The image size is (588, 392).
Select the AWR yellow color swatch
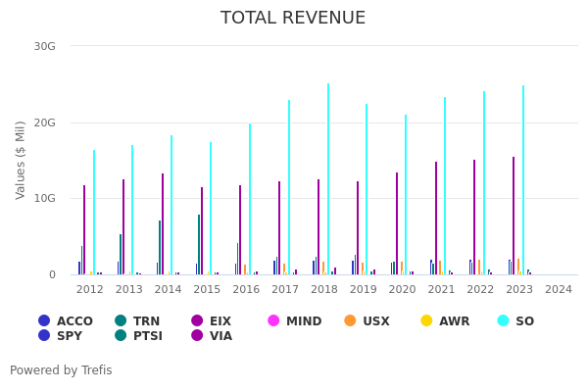(426, 320)
